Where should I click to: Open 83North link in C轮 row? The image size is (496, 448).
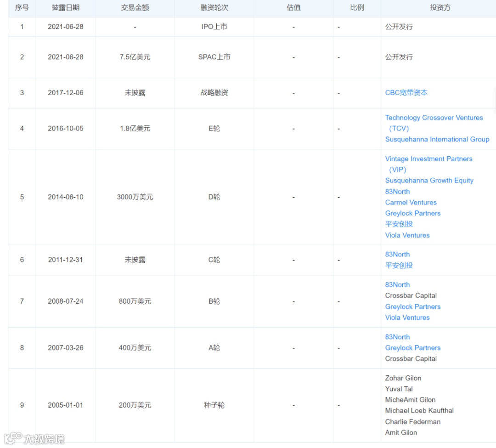coord(397,255)
